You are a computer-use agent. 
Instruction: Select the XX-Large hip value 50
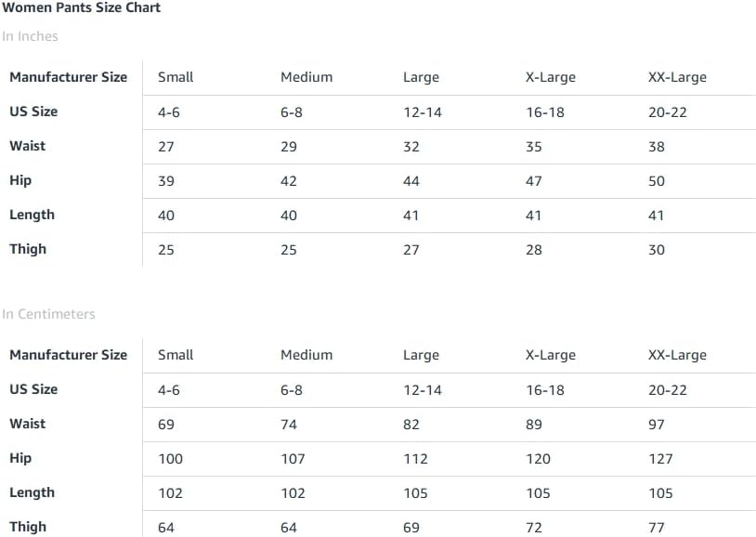tap(657, 181)
